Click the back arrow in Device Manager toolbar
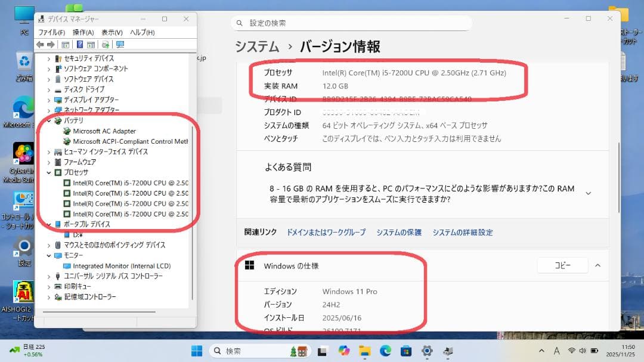 click(40, 44)
